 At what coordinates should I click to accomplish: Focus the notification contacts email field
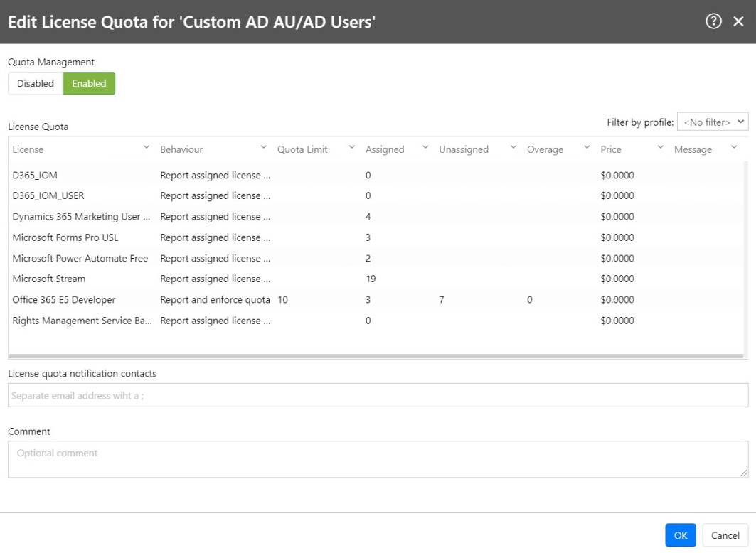pyautogui.click(x=378, y=395)
